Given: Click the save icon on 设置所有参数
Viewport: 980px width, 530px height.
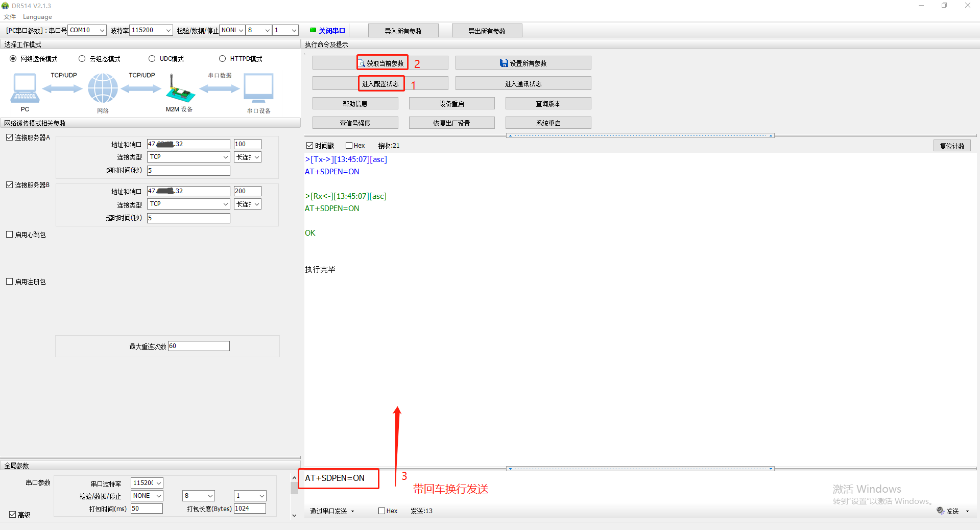Looking at the screenshot, I should coord(504,63).
